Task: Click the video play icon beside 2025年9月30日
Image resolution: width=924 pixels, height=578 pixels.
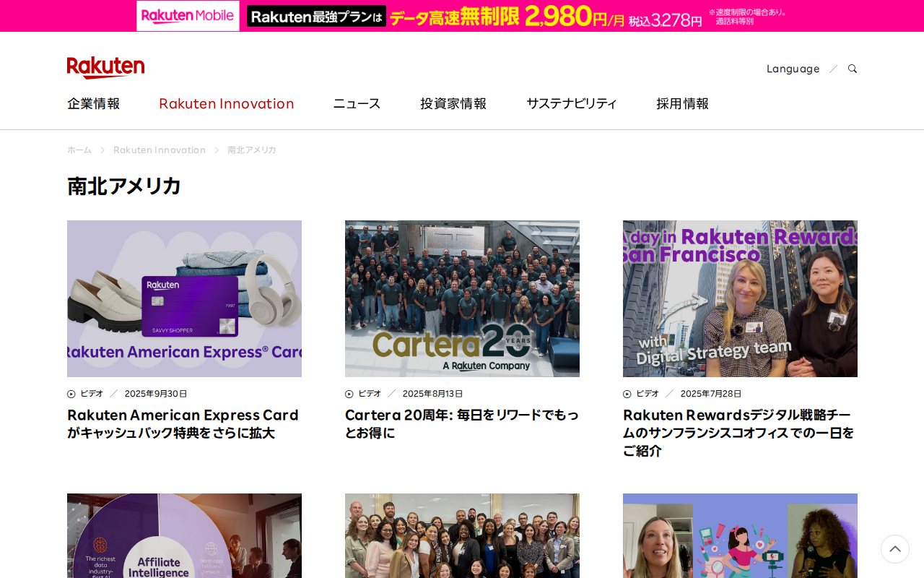Action: coord(71,394)
